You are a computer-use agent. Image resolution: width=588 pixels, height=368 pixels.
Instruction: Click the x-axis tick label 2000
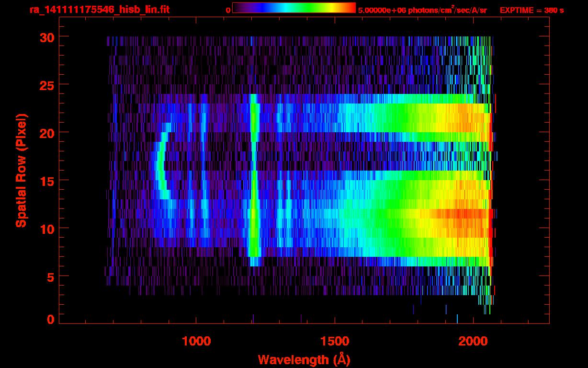coord(474,341)
